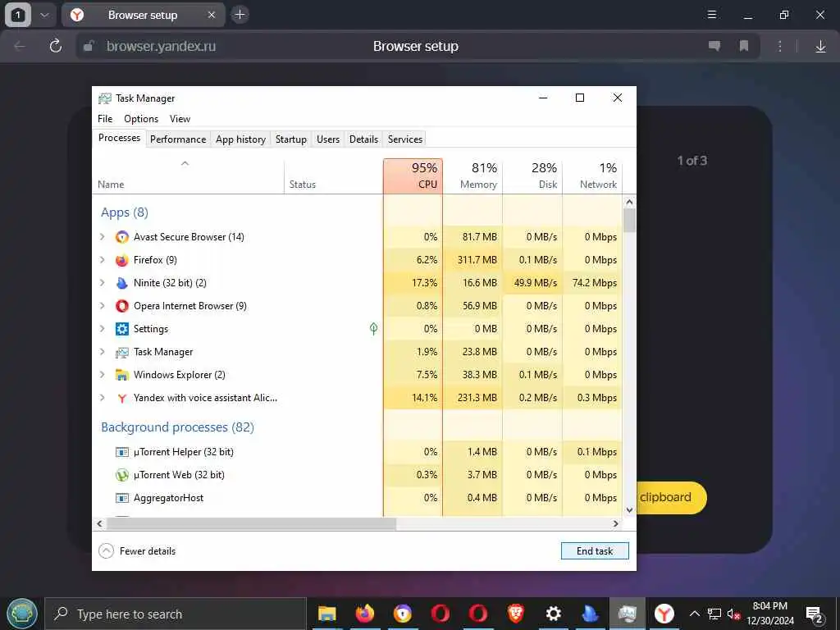Click the Type here to search box

176,614
